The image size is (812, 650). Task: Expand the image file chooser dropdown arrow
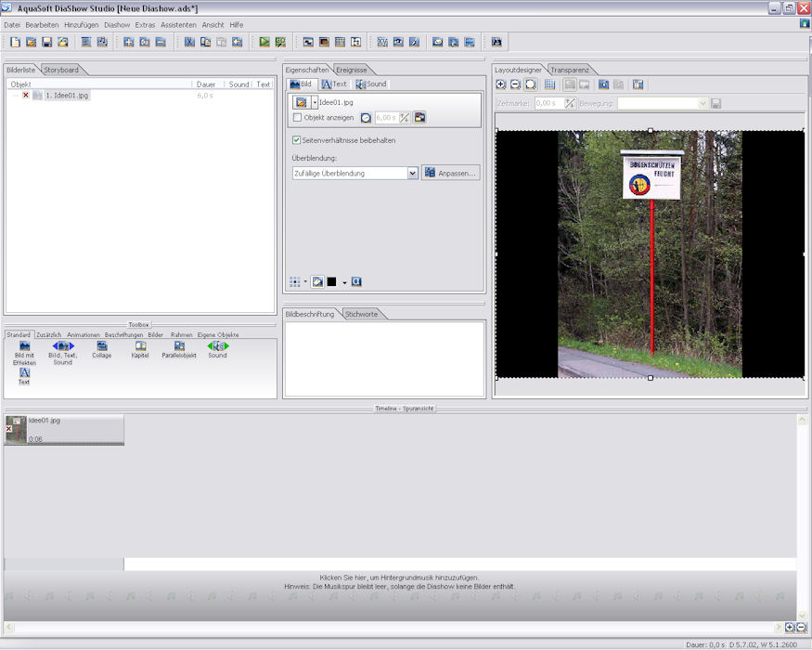315,102
